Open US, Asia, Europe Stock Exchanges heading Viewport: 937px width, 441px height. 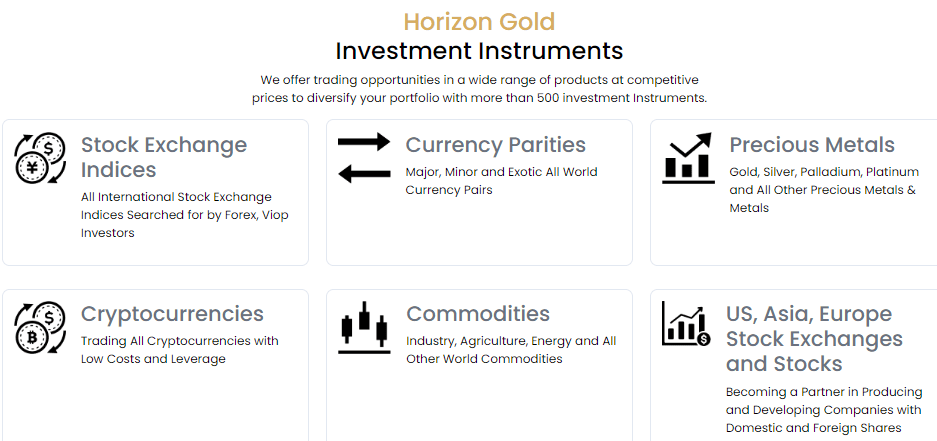click(x=814, y=339)
